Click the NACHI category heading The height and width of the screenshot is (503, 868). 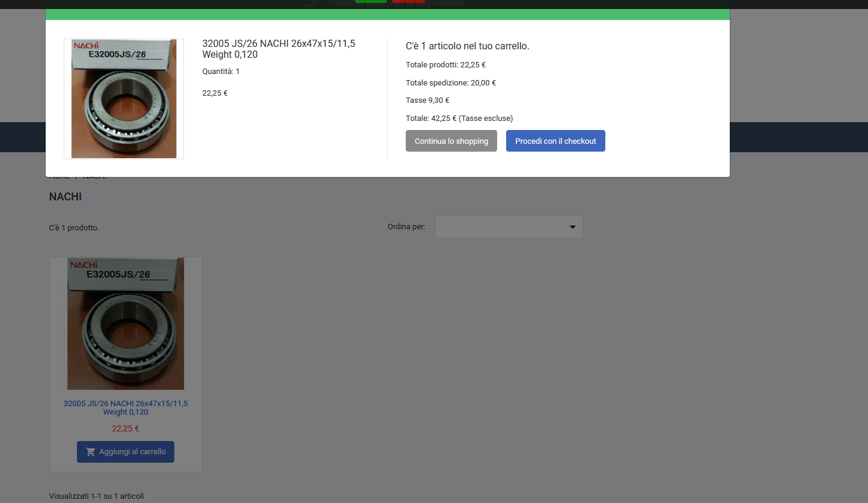[66, 197]
